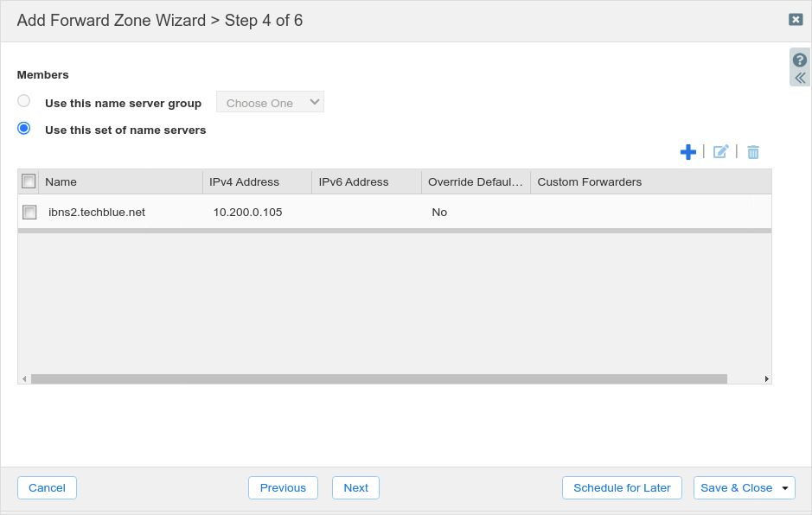Click the horizontal scrollbar of the table
This screenshot has height=515, width=812.
pos(379,378)
